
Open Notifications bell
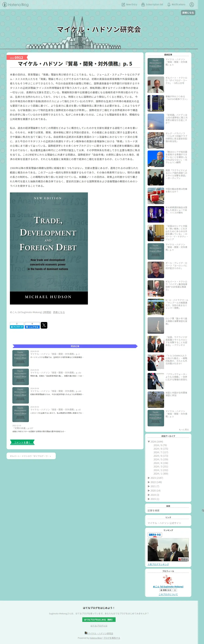click(x=176, y=4)
